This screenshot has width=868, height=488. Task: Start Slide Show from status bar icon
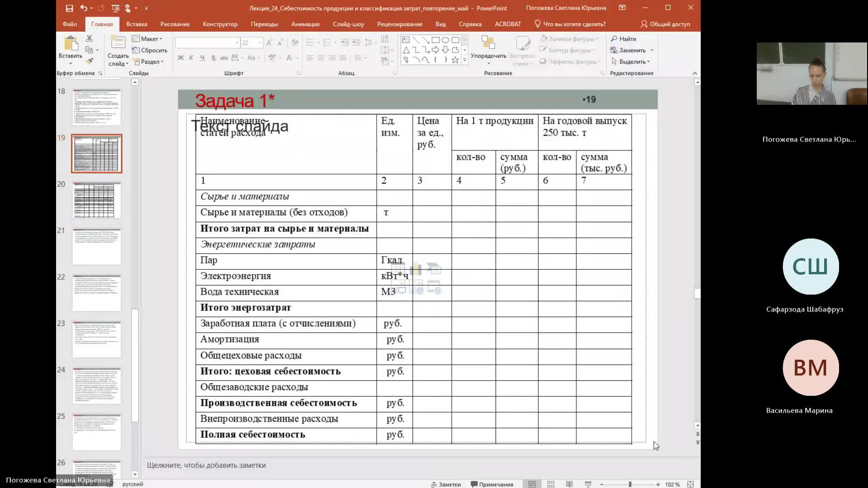(x=588, y=484)
